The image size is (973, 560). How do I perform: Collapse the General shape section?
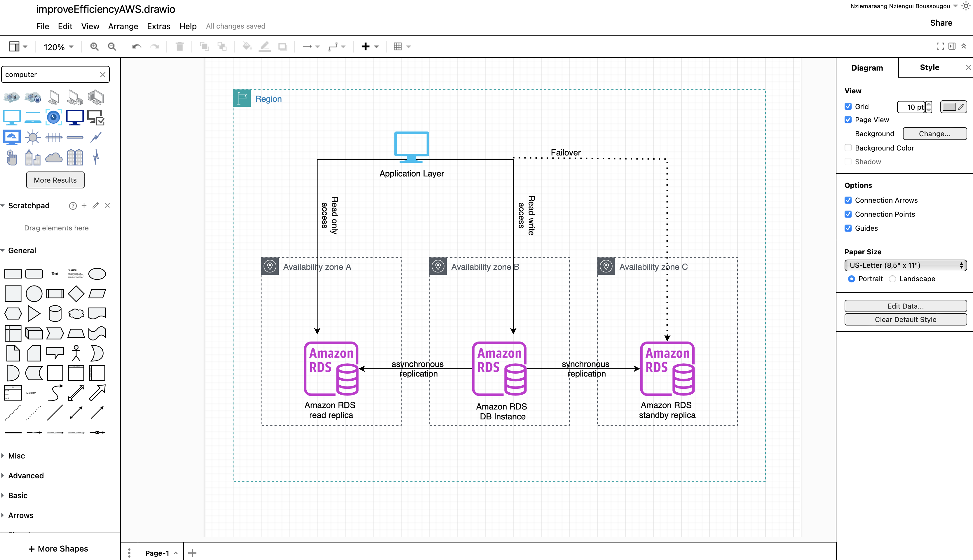coord(22,250)
